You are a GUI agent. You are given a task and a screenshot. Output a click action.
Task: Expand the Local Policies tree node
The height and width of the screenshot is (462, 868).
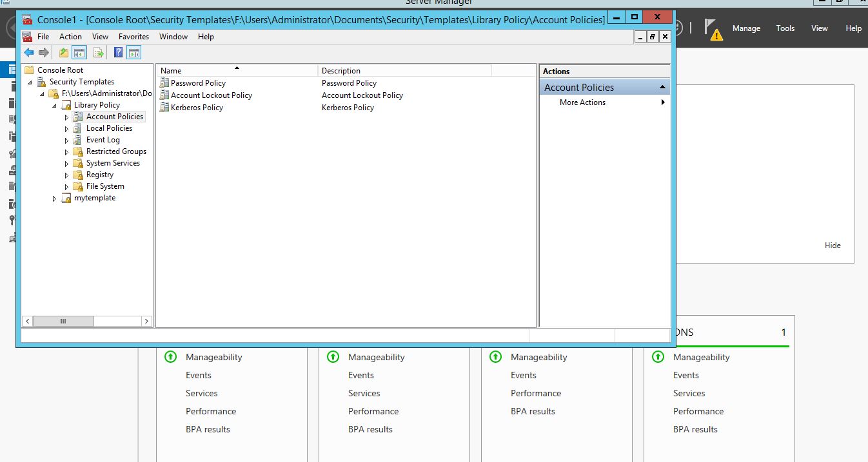click(66, 129)
